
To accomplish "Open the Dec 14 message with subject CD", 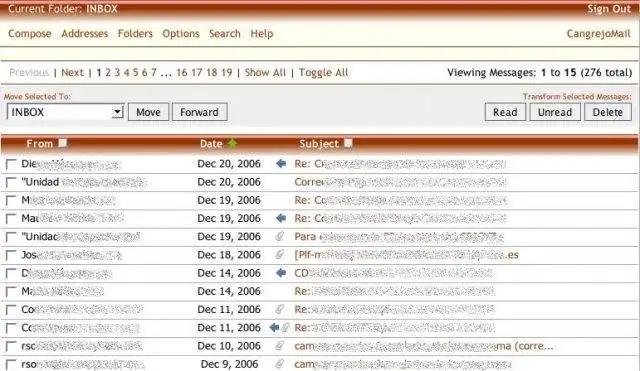I will 393,273.
